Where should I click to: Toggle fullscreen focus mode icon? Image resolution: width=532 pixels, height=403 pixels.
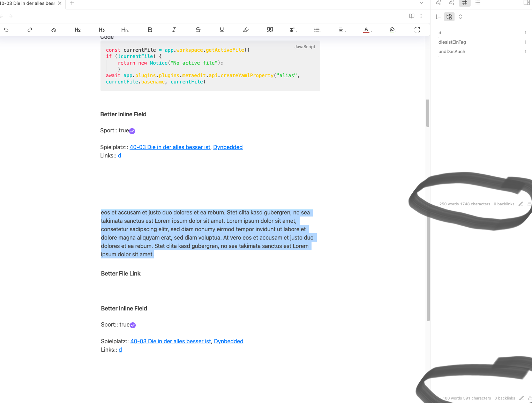click(417, 30)
